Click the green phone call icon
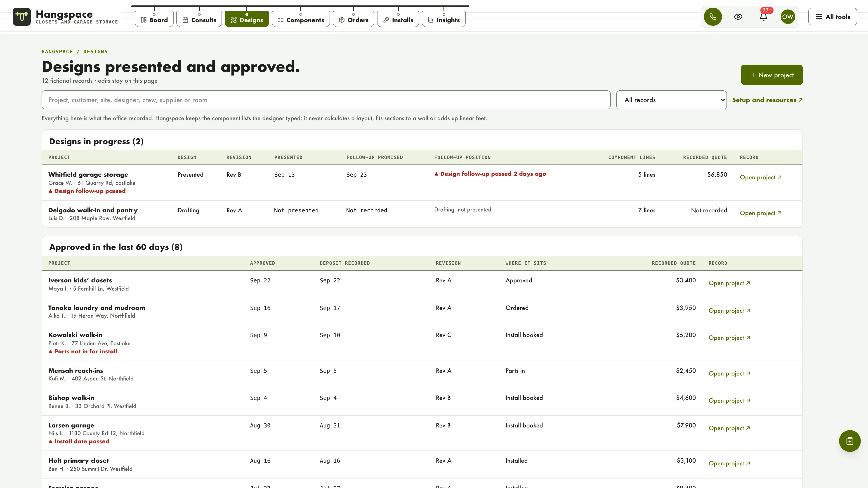The height and width of the screenshot is (488, 868). pyautogui.click(x=713, y=16)
